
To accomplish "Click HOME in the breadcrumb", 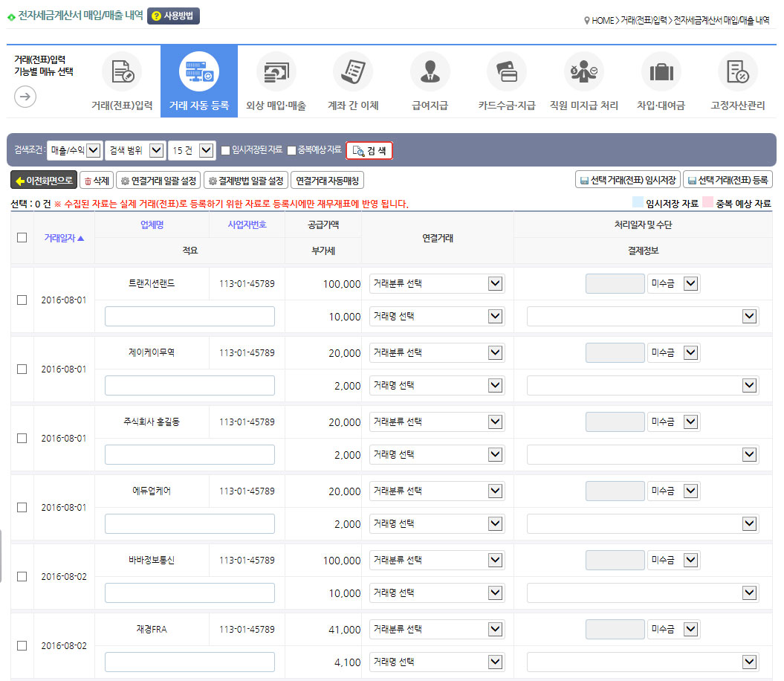I will [603, 21].
